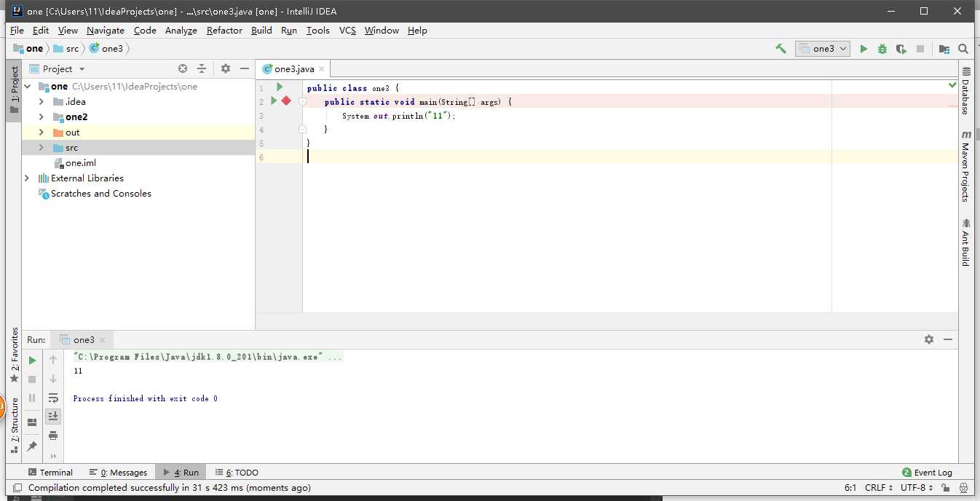Viewport: 980px width, 501px height.
Task: Select the one.iml file
Action: coord(75,163)
